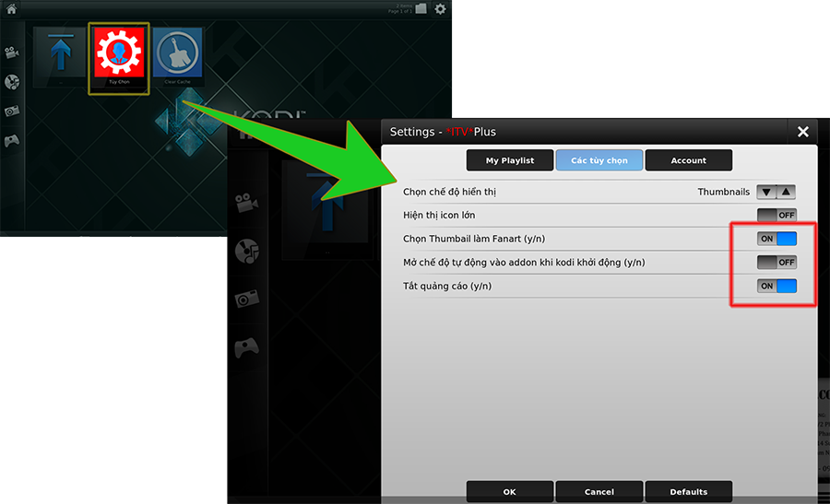Image resolution: width=830 pixels, height=504 pixels.
Task: Click the OK button
Action: coord(510,492)
